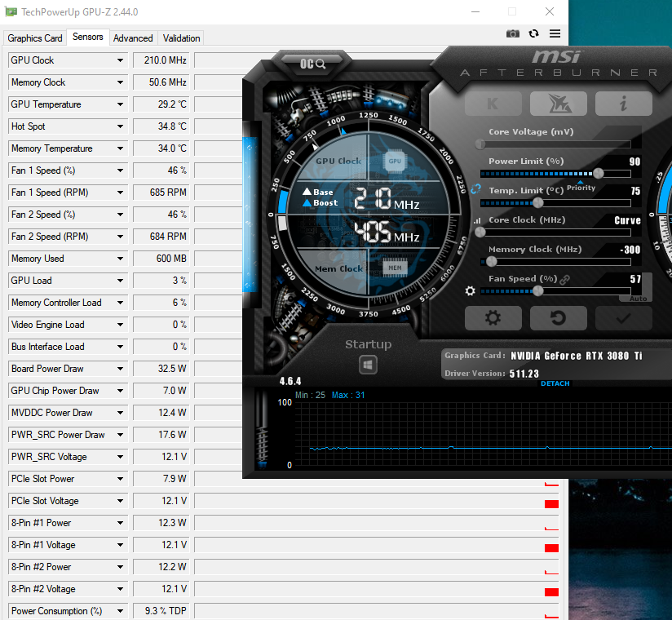Open the Advanced tab

pos(133,38)
